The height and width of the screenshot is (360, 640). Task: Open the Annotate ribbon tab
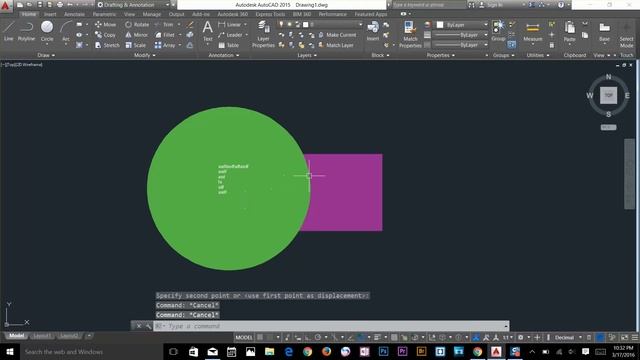click(74, 14)
